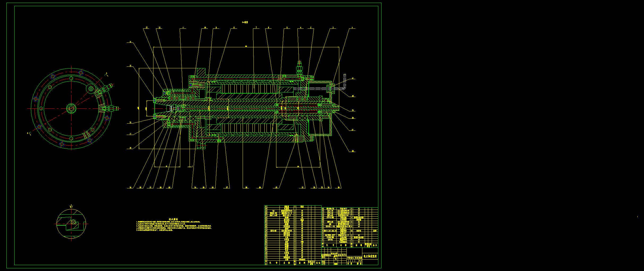Viewport: 644px width, 271px height.
Task: Click the drawing title 电主轴装配图 in title block
Action: [370, 256]
